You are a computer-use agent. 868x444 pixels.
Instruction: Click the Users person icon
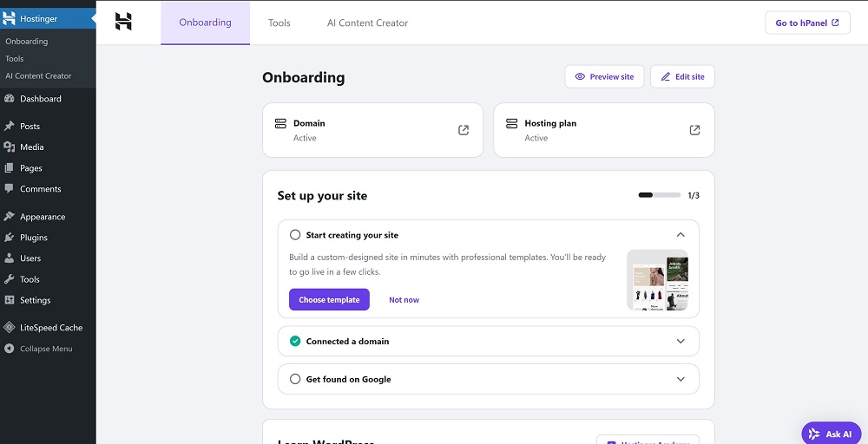coord(9,258)
